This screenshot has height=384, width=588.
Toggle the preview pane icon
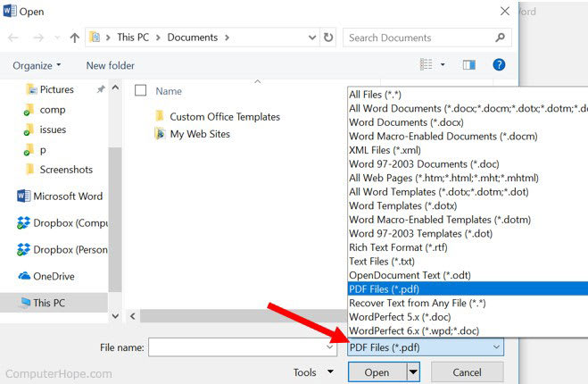coord(469,65)
